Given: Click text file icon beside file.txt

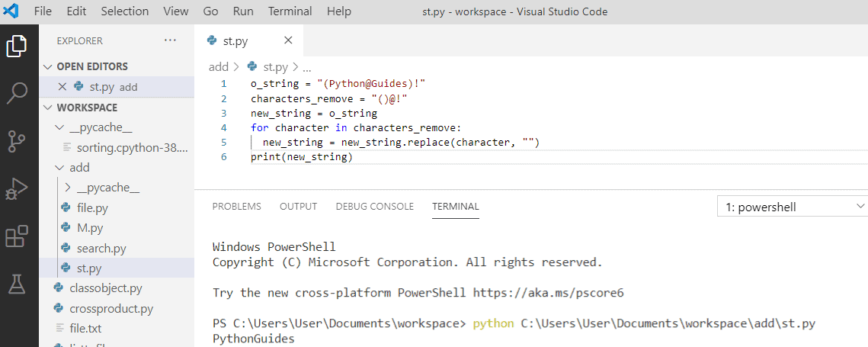Looking at the screenshot, I should (59, 328).
